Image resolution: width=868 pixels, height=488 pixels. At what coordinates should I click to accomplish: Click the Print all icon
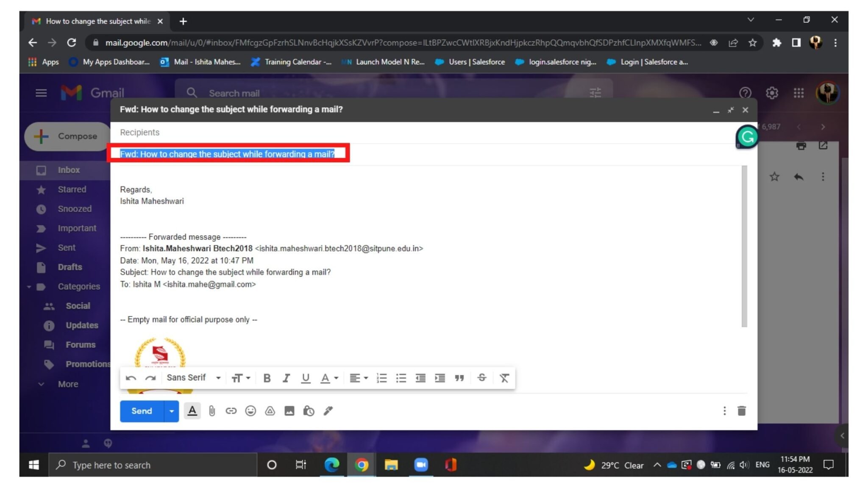coord(801,146)
